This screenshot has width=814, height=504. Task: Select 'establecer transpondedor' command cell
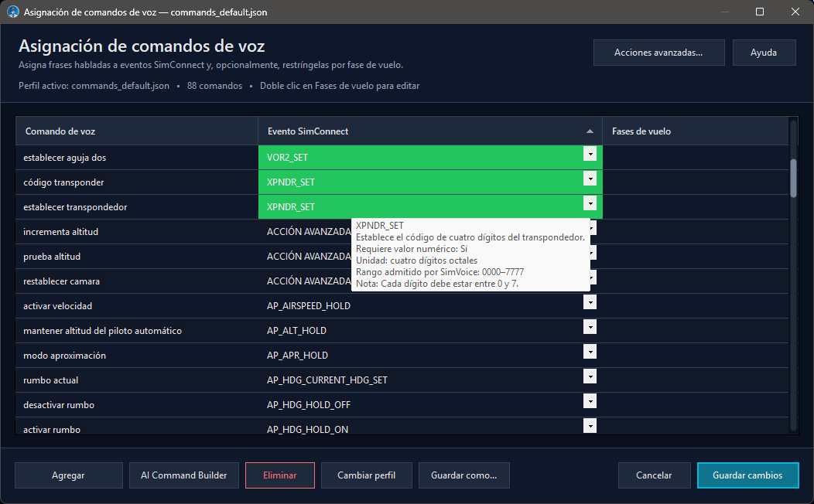coord(137,207)
